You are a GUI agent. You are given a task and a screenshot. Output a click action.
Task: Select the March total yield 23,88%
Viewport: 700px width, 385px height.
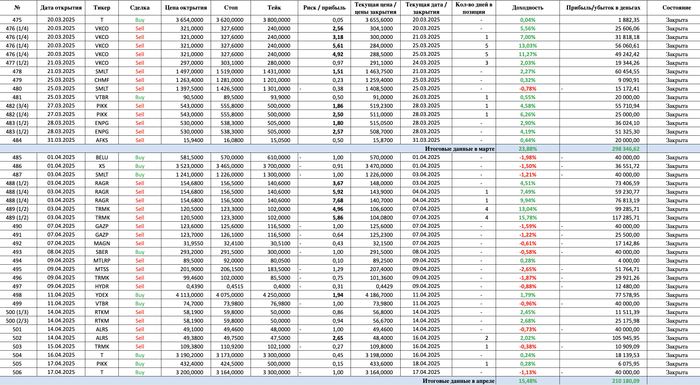tap(528, 149)
